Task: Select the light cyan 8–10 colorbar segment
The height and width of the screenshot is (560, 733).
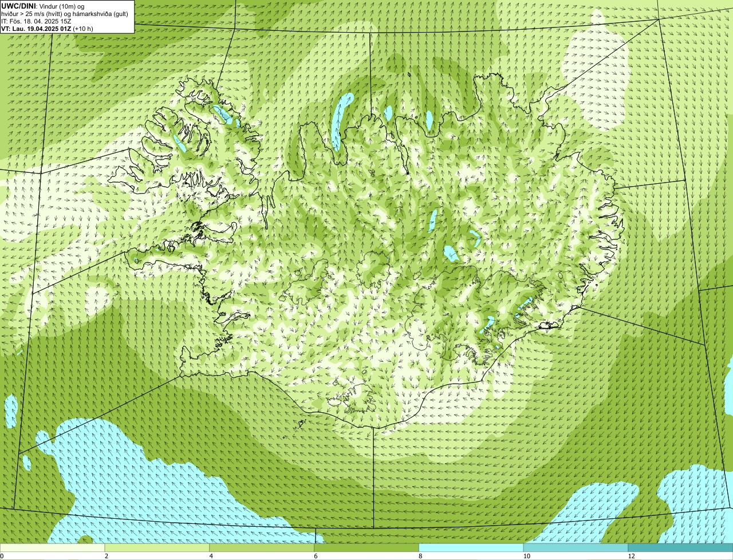Action: (x=471, y=548)
